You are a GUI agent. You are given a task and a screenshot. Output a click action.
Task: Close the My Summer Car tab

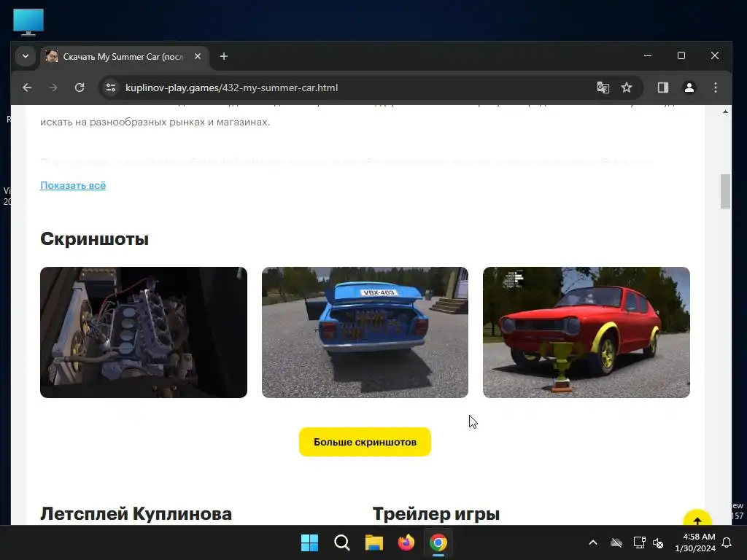tap(198, 56)
